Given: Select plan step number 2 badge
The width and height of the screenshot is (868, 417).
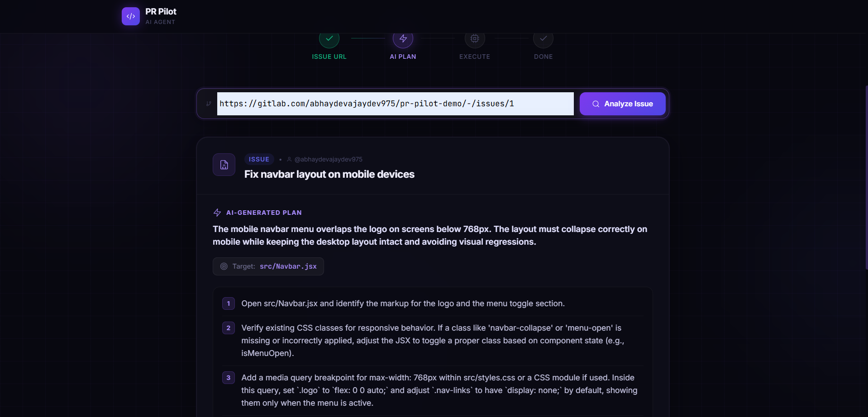Looking at the screenshot, I should click(x=229, y=328).
